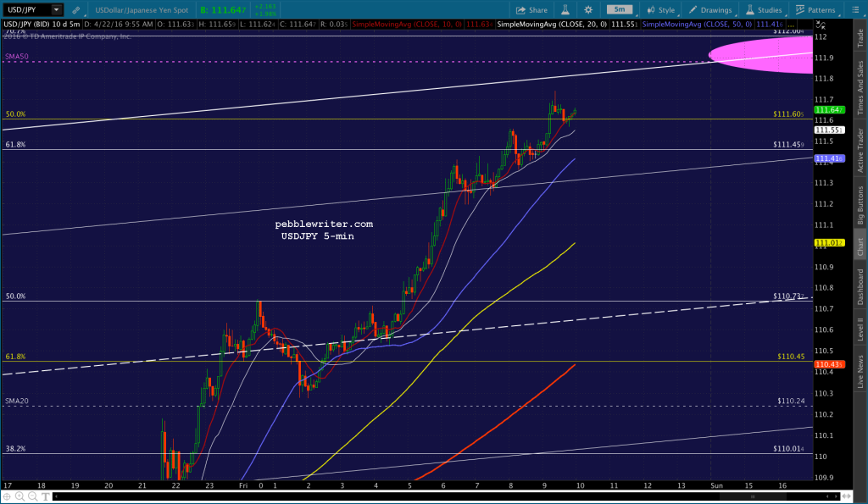868x504 pixels.
Task: Click the white 111.551 price bubble
Action: (829, 130)
